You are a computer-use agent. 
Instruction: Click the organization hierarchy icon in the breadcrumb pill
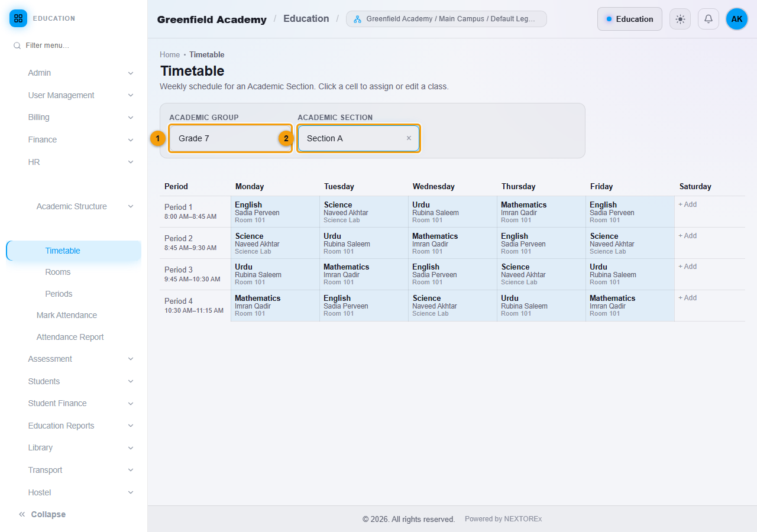[357, 19]
